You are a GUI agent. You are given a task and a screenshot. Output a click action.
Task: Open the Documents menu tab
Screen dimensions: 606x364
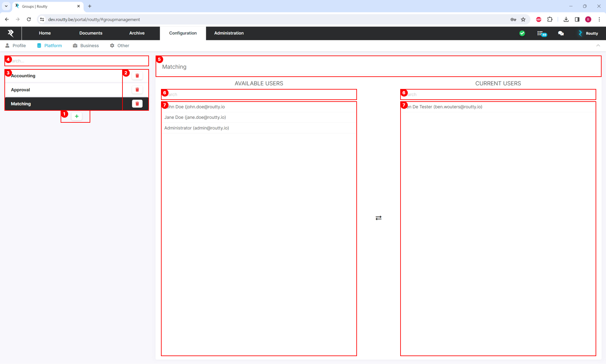91,33
